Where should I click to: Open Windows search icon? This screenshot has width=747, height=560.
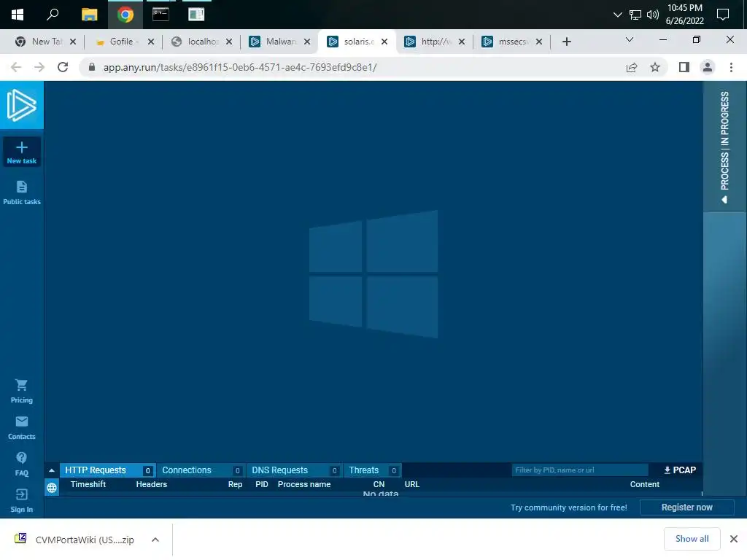[53, 15]
